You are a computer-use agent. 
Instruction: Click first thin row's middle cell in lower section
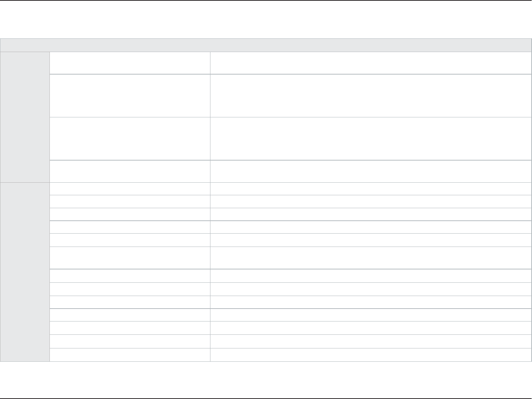130,189
